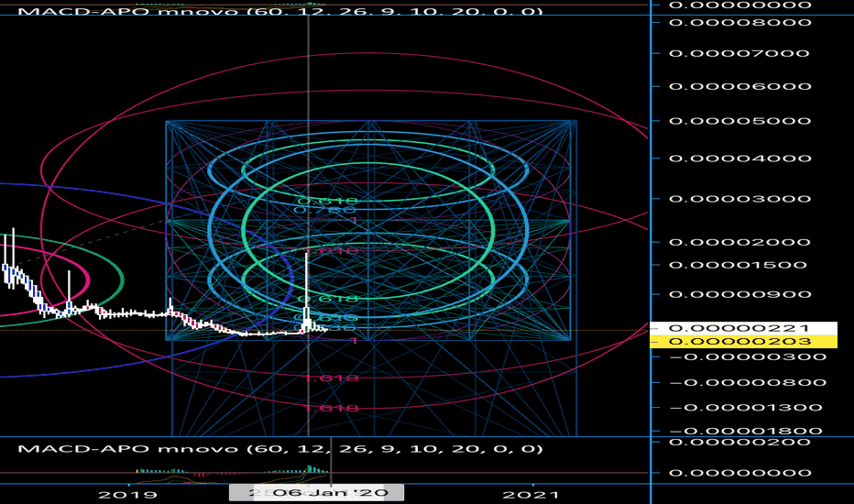The width and height of the screenshot is (854, 504).
Task: Select the 0.00006000 price level label
Action: tap(740, 87)
